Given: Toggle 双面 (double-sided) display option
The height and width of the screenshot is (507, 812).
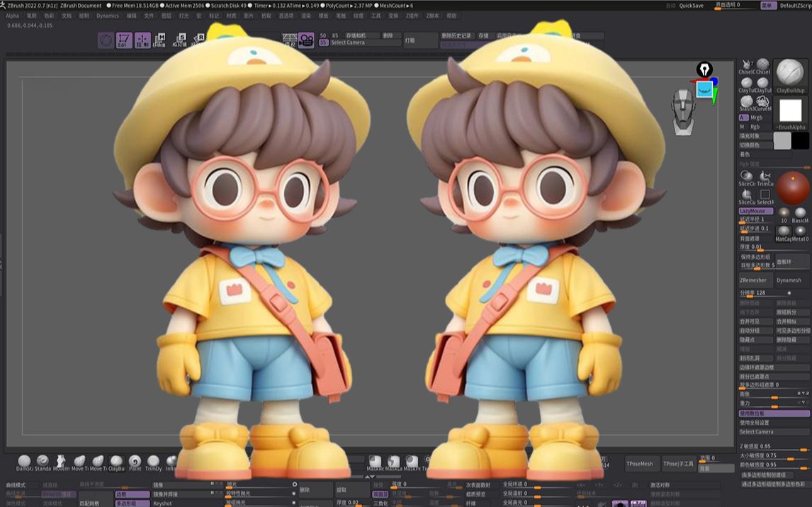Looking at the screenshot, I should (380, 494).
